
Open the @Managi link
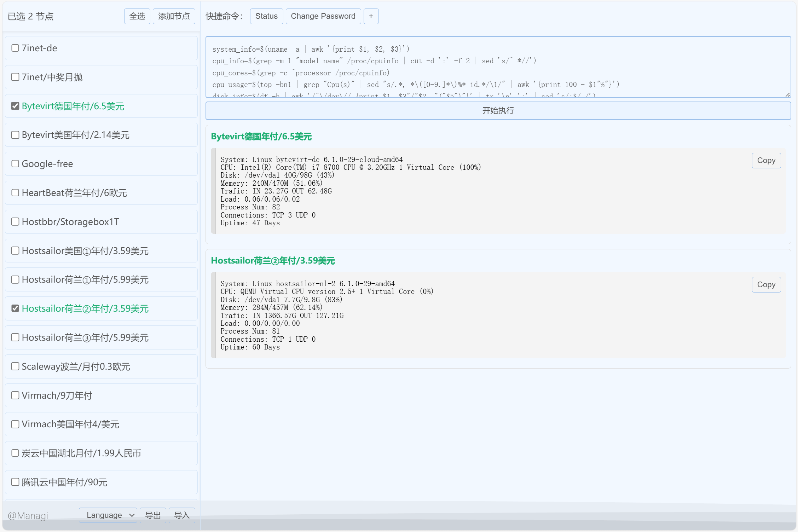click(28, 515)
